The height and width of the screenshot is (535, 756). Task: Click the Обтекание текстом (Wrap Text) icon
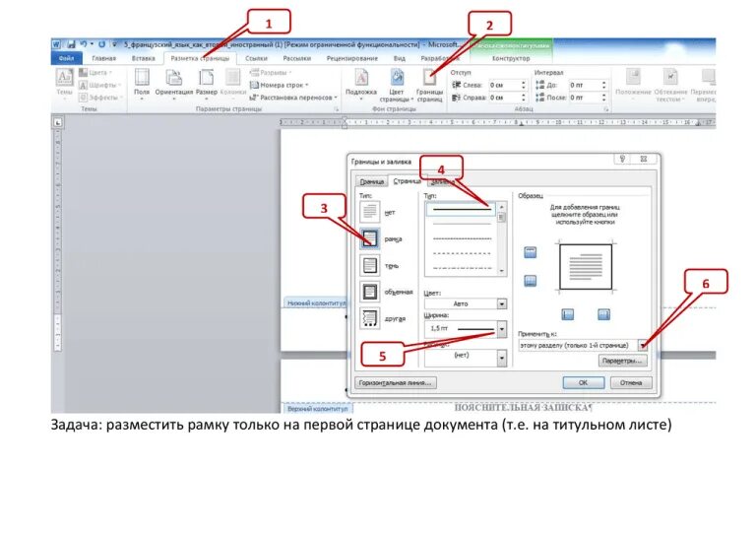(670, 77)
